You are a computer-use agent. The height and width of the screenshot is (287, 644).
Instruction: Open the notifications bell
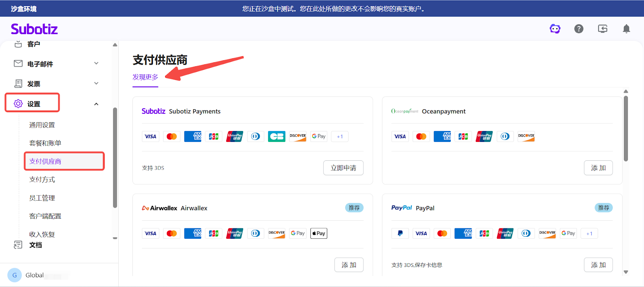pos(626,29)
